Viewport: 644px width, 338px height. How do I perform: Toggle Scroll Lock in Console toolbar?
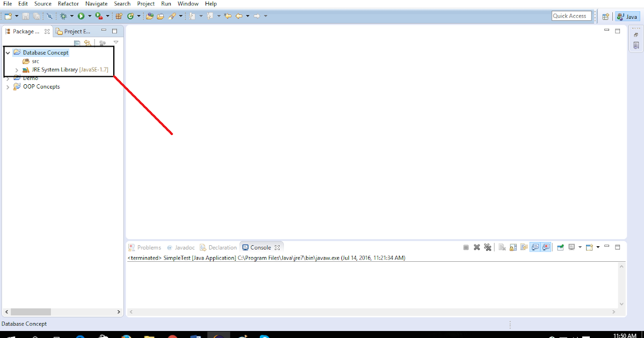[x=512, y=247]
